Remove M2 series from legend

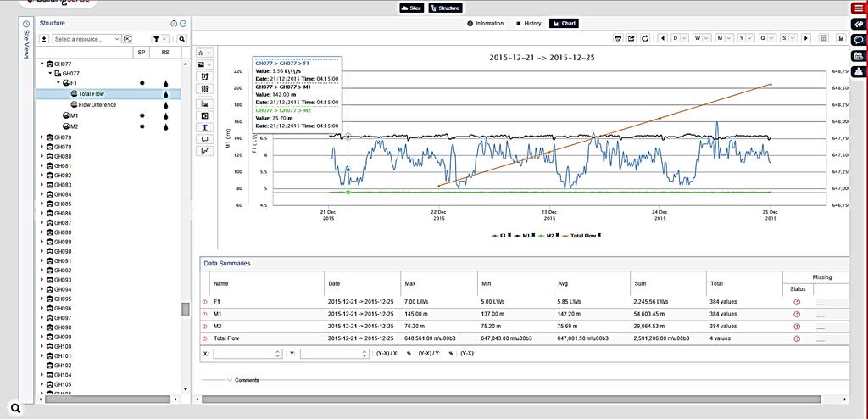pos(558,235)
